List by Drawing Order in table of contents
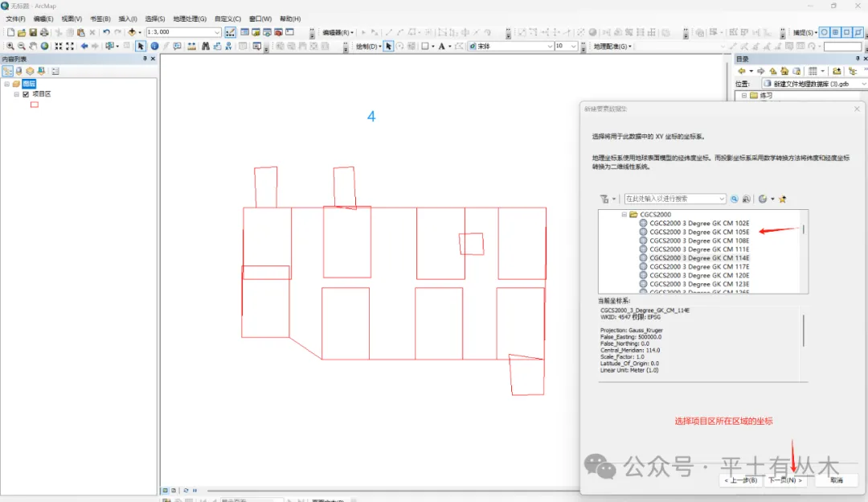 (7, 71)
